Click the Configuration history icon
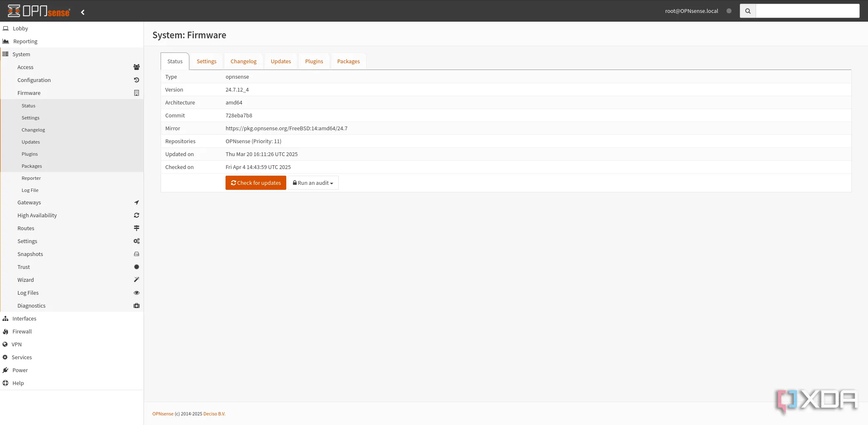This screenshot has height=425, width=868. point(136,80)
